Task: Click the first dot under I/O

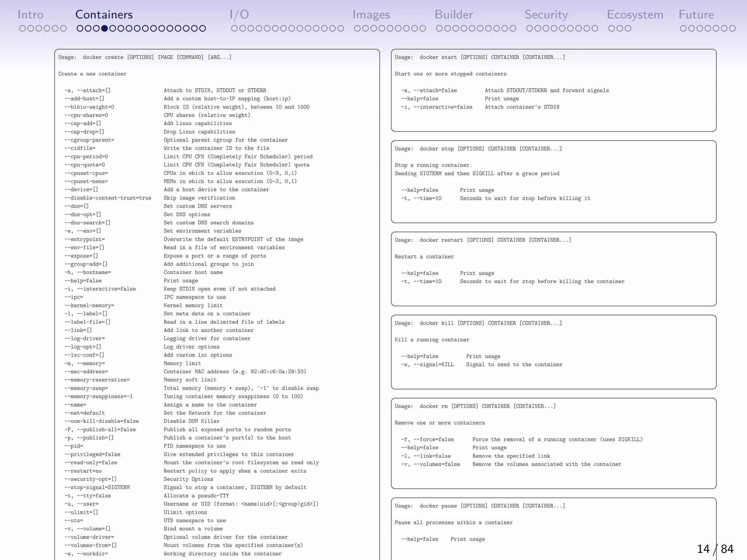Action: coord(234,28)
